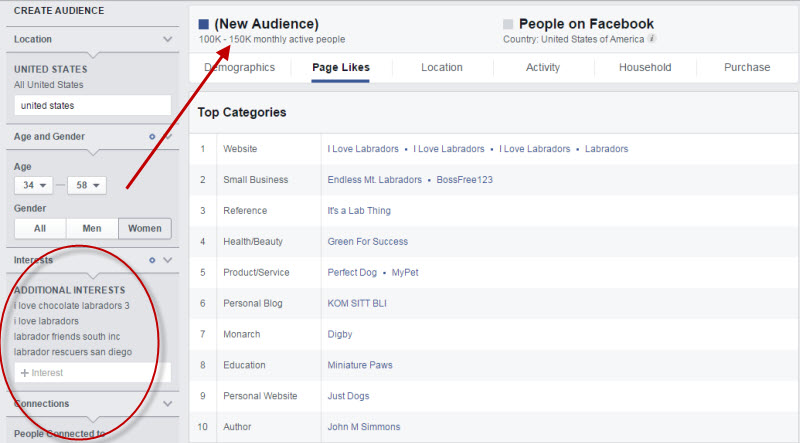Open the maximum age 58 dropdown
Viewport: 800px width, 443px height.
(87, 185)
